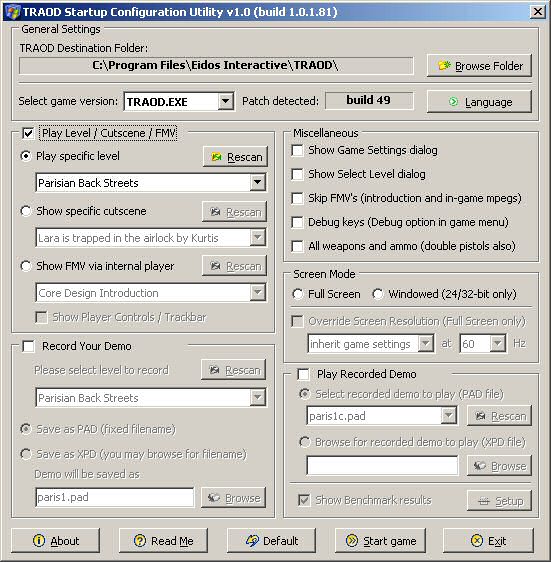Select Show specific cutscene radio button
Image resolution: width=551 pixels, height=562 pixels.
tap(26, 211)
